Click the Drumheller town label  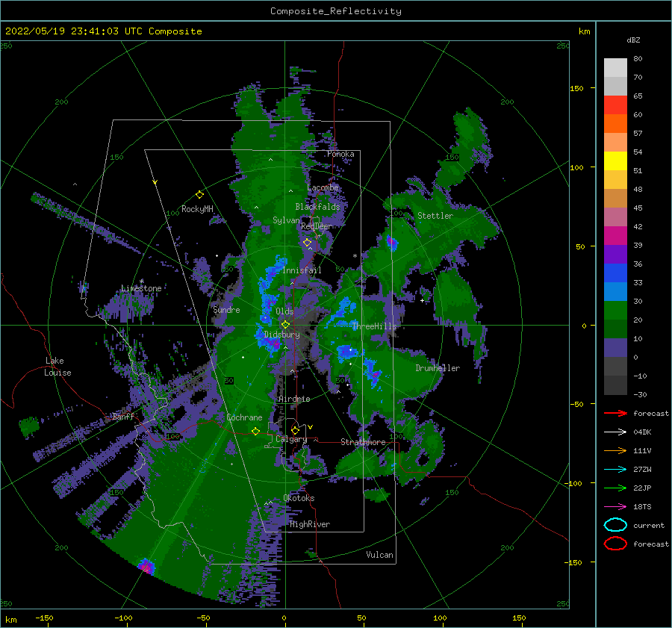pos(438,368)
